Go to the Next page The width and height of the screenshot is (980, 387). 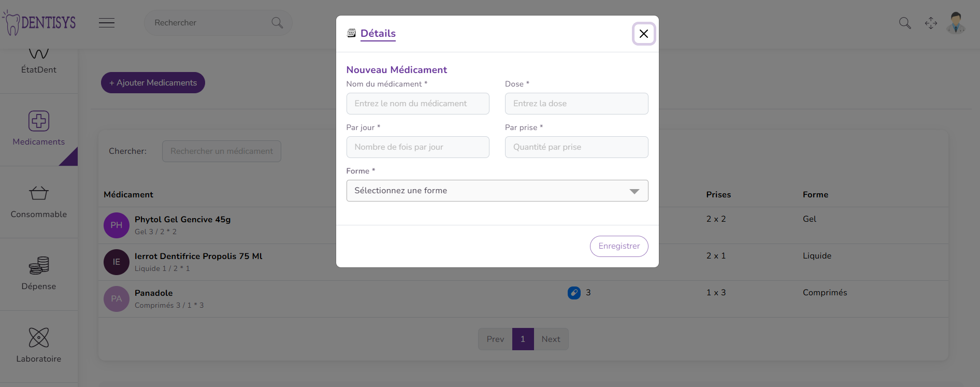point(551,339)
